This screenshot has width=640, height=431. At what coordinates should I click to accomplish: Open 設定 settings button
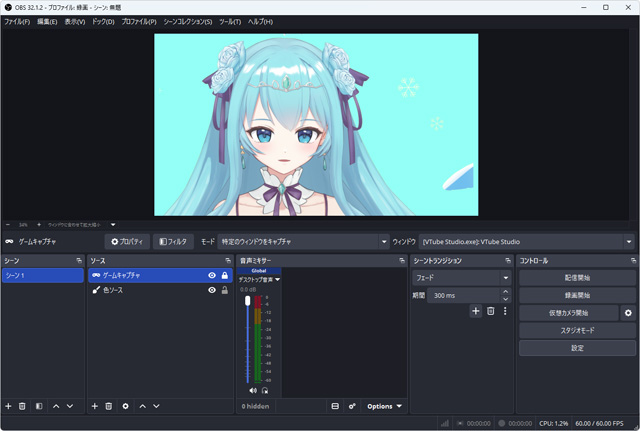tap(577, 348)
